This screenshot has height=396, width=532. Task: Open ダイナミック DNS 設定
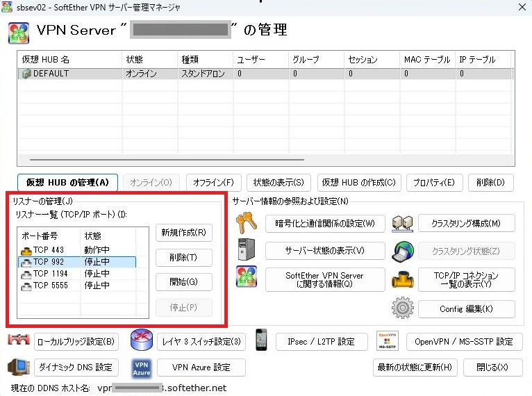[76, 368]
